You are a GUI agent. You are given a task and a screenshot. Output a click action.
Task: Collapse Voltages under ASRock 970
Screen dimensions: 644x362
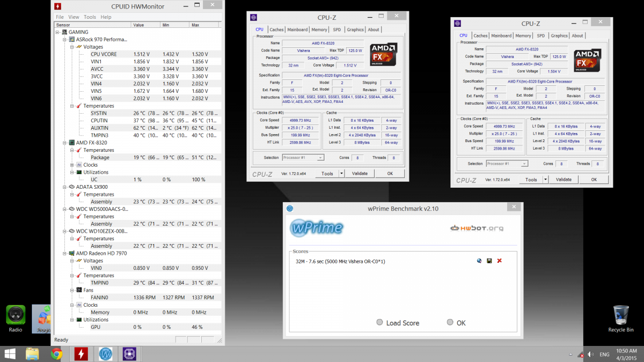(x=72, y=47)
